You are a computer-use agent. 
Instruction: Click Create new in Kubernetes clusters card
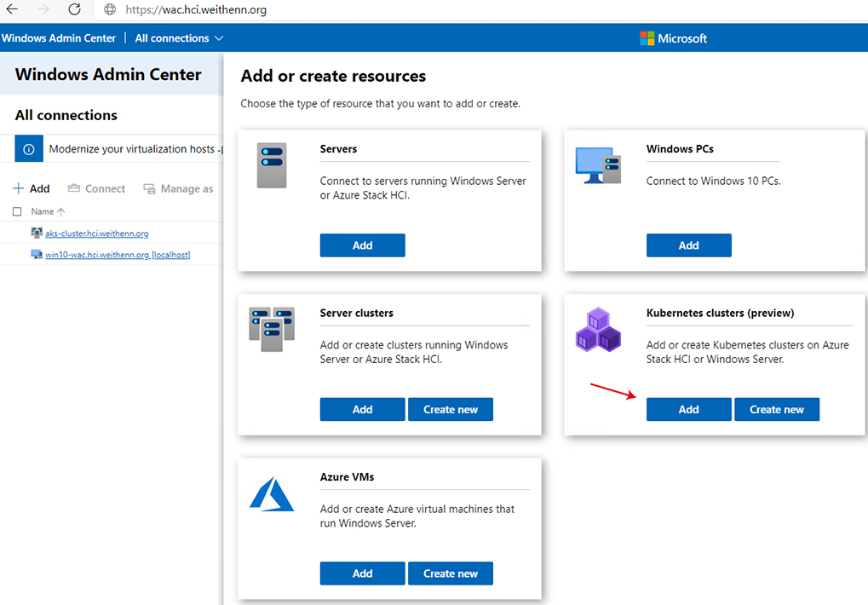[777, 409]
